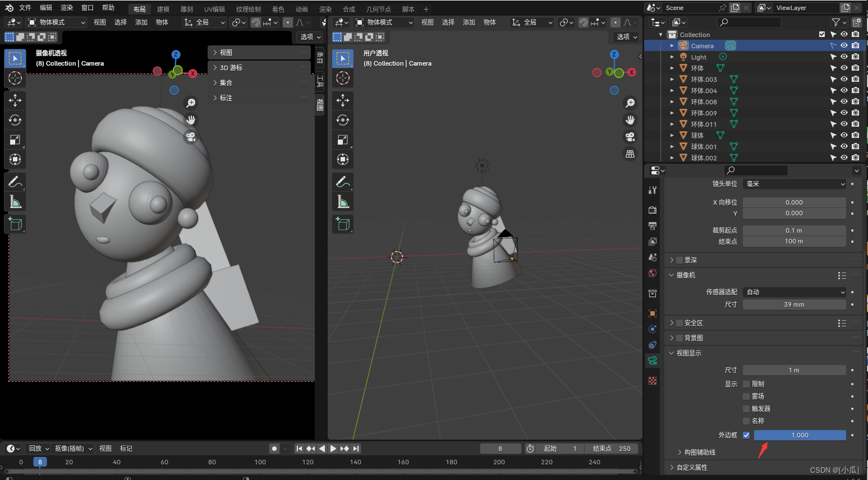Expand the 3D 游标 sidebar panel
Image resolution: width=868 pixels, height=480 pixels.
(x=259, y=68)
